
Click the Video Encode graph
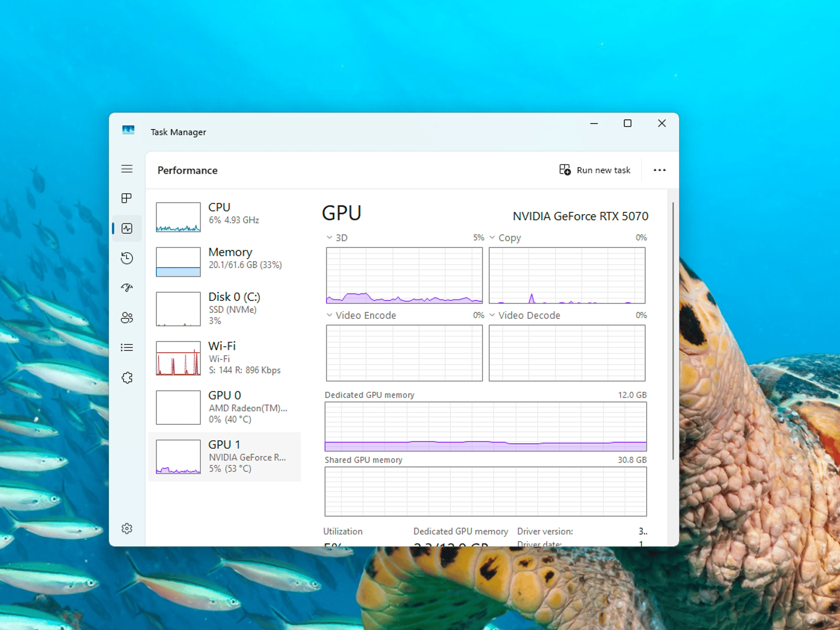point(404,353)
